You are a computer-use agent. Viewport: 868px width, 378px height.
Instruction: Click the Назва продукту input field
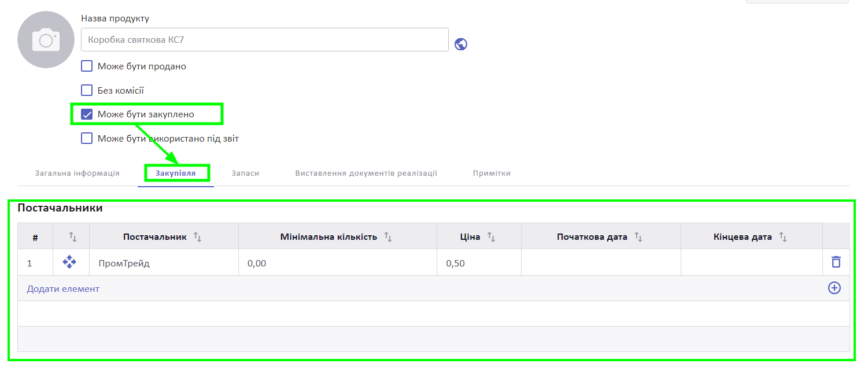tap(264, 40)
